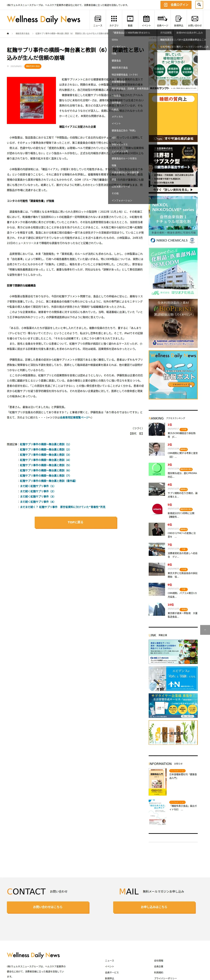Select 新規WNG会員お申し込み submenu item
This screenshot has height=980, width=210.
[189, 33]
